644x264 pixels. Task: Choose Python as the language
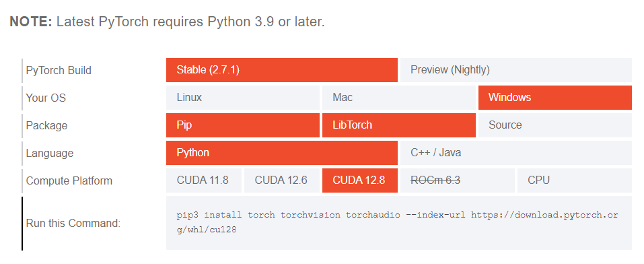click(x=282, y=153)
